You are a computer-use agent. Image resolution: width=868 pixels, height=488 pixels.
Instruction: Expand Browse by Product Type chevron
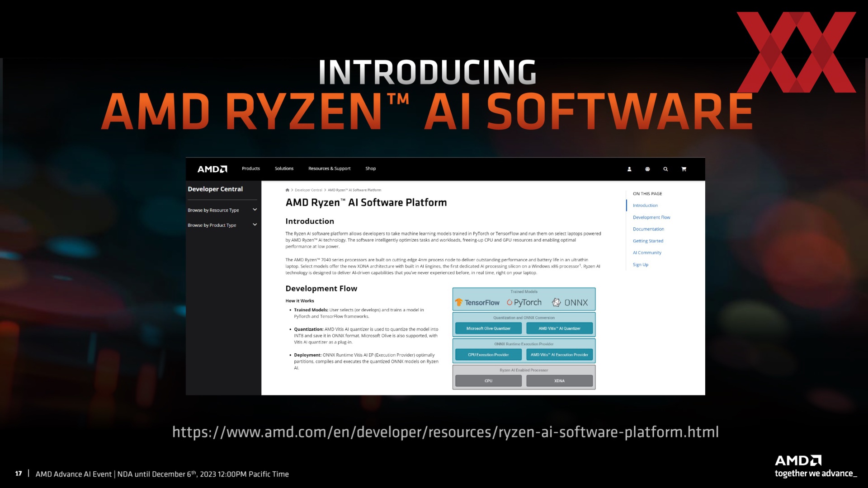(255, 225)
